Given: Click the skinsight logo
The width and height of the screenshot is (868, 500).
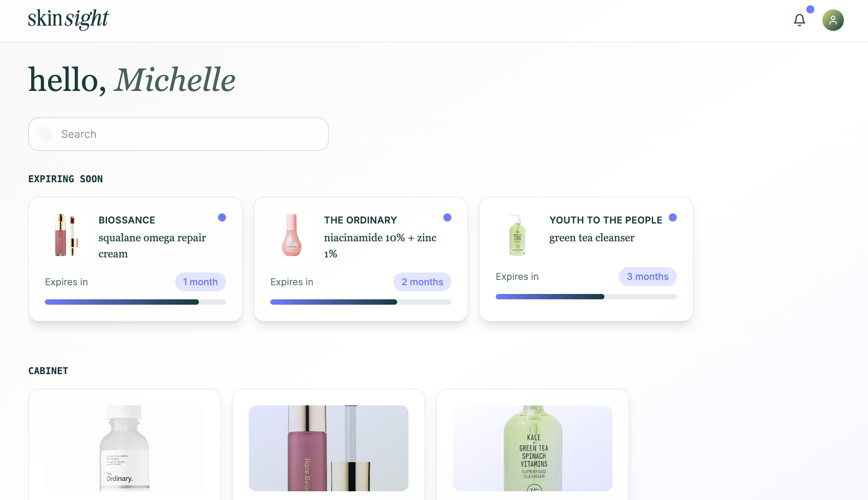Looking at the screenshot, I should click(x=68, y=19).
